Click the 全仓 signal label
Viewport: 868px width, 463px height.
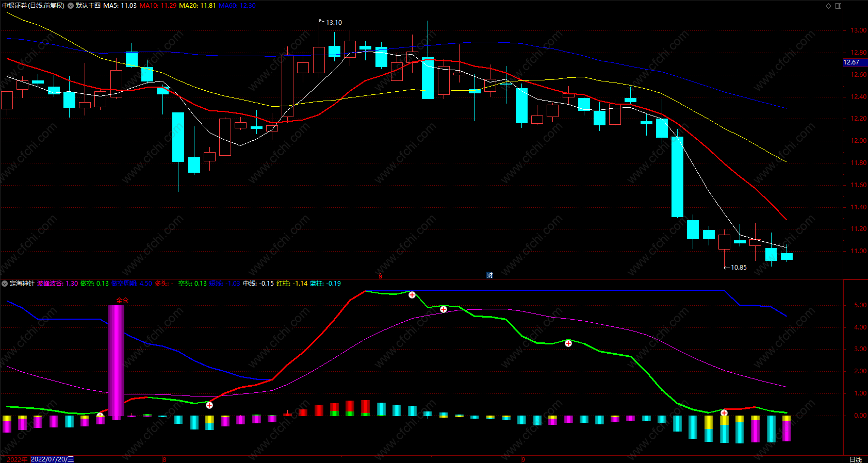[122, 300]
